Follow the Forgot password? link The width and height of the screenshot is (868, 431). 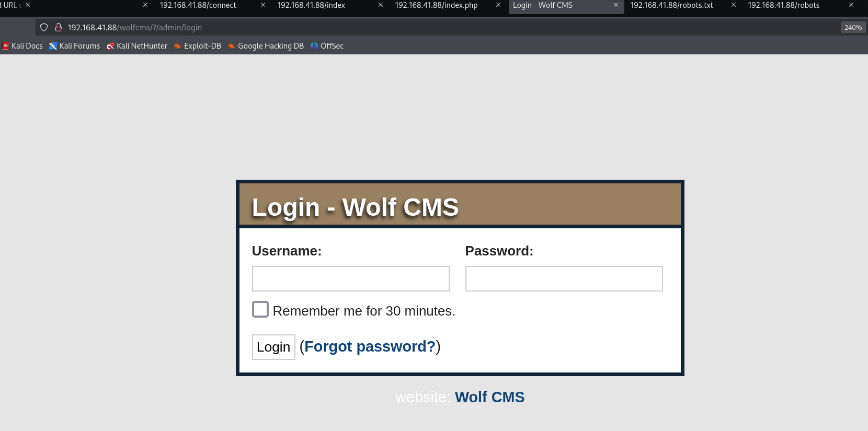(370, 346)
